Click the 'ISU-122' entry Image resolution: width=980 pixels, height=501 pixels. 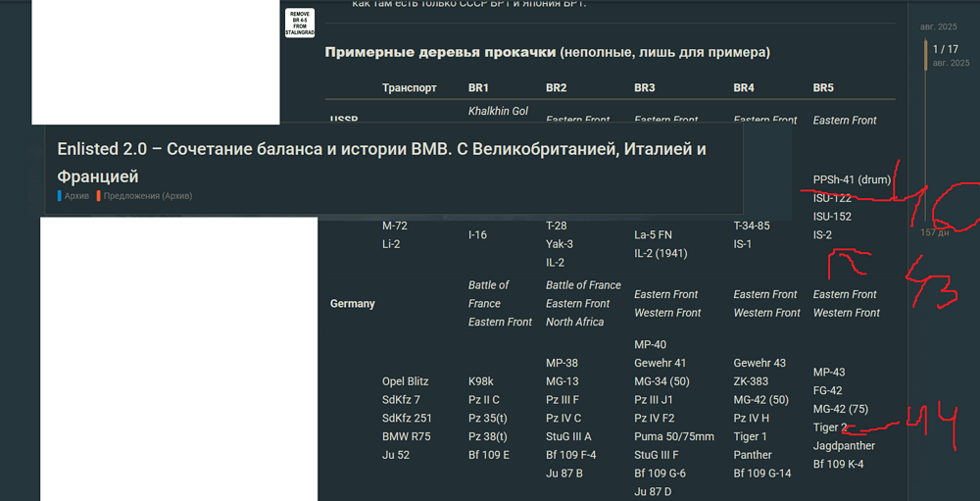point(832,198)
